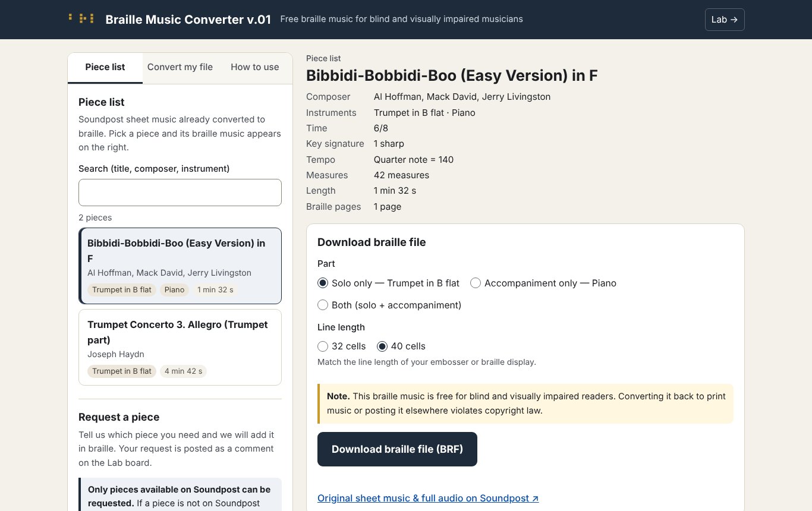This screenshot has height=511, width=812.
Task: Click the Lab button in header
Action: pos(725,20)
